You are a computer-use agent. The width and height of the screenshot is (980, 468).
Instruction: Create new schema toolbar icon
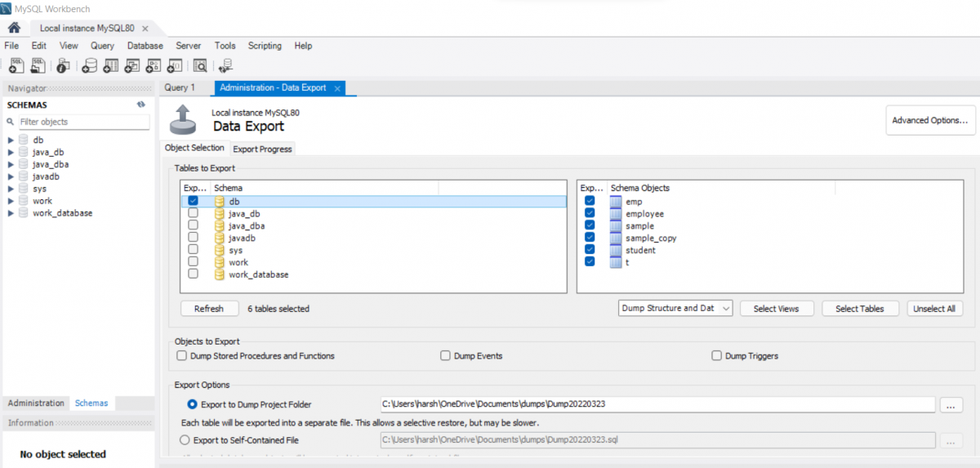point(90,65)
